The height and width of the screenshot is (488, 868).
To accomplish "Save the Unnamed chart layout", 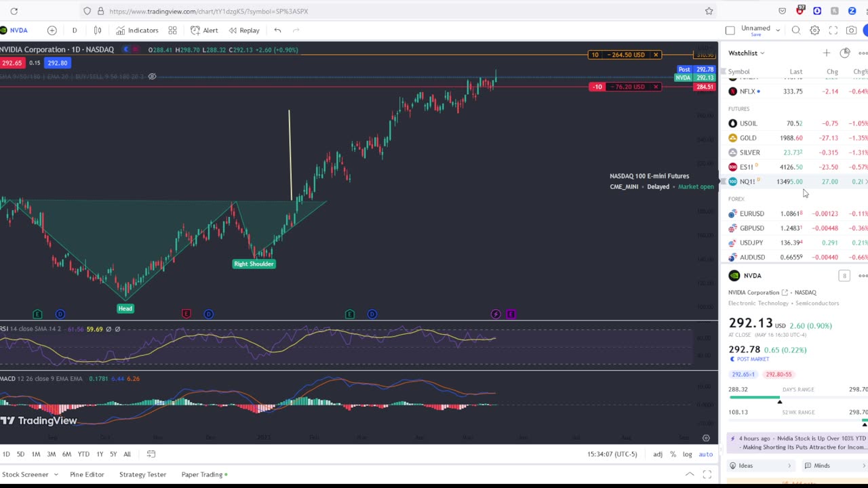I will (x=755, y=35).
